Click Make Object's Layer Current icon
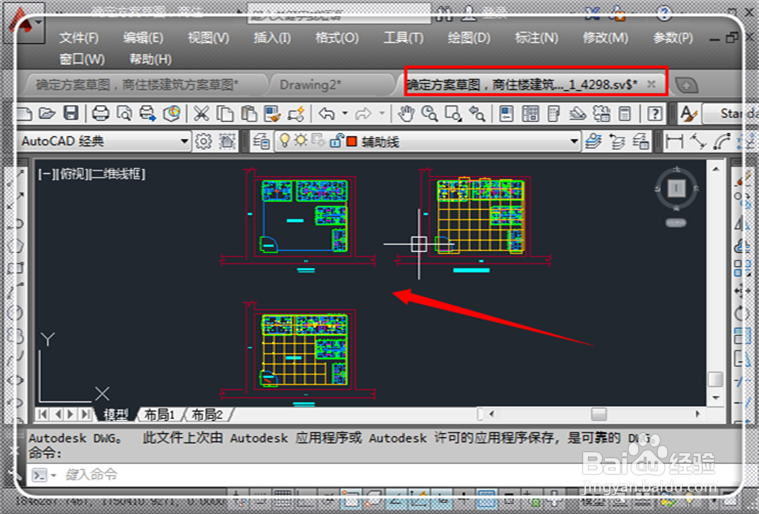The width and height of the screenshot is (759, 514). 593,141
